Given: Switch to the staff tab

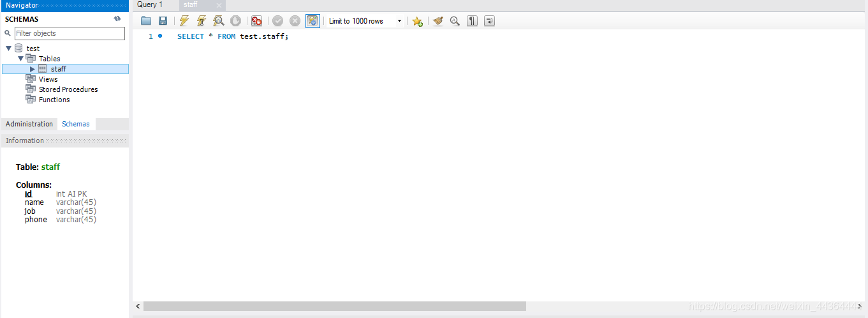Looking at the screenshot, I should tap(191, 4).
